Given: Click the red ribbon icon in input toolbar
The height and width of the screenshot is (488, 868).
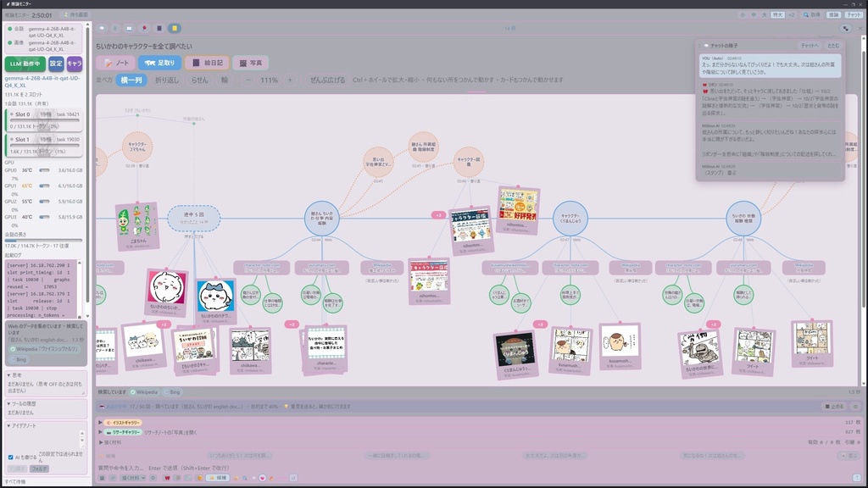Looking at the screenshot, I should coord(167,478).
